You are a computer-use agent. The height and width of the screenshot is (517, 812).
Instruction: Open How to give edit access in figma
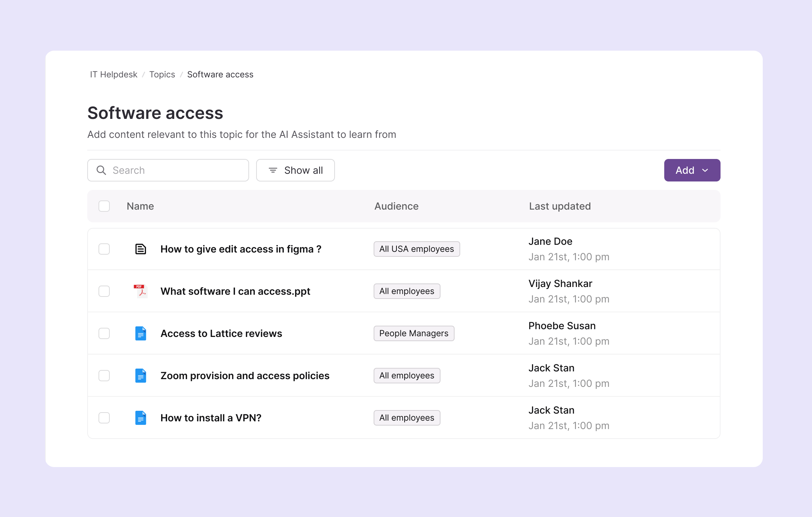pyautogui.click(x=241, y=249)
